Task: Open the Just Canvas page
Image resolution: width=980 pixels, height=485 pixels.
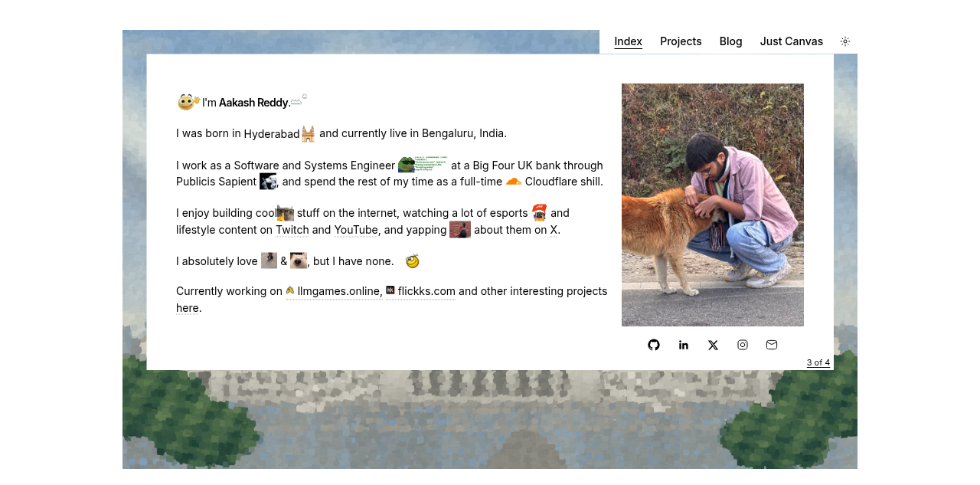Action: pyautogui.click(x=791, y=41)
